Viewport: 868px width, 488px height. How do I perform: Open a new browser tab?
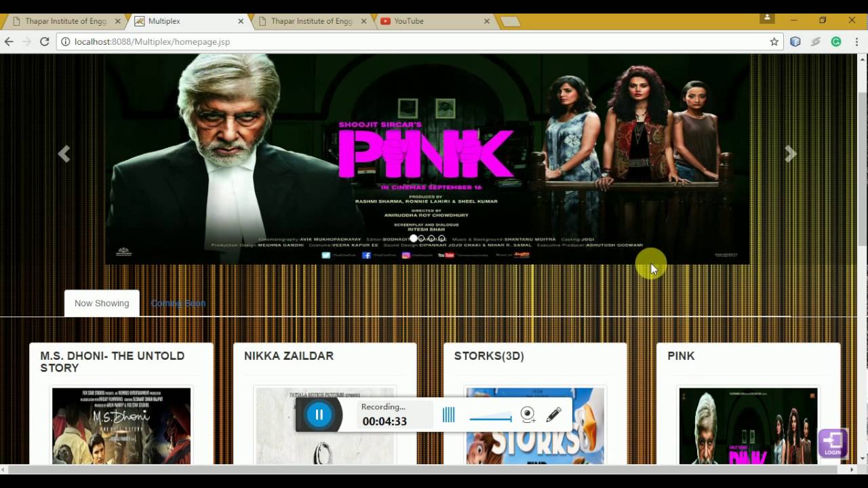[511, 22]
